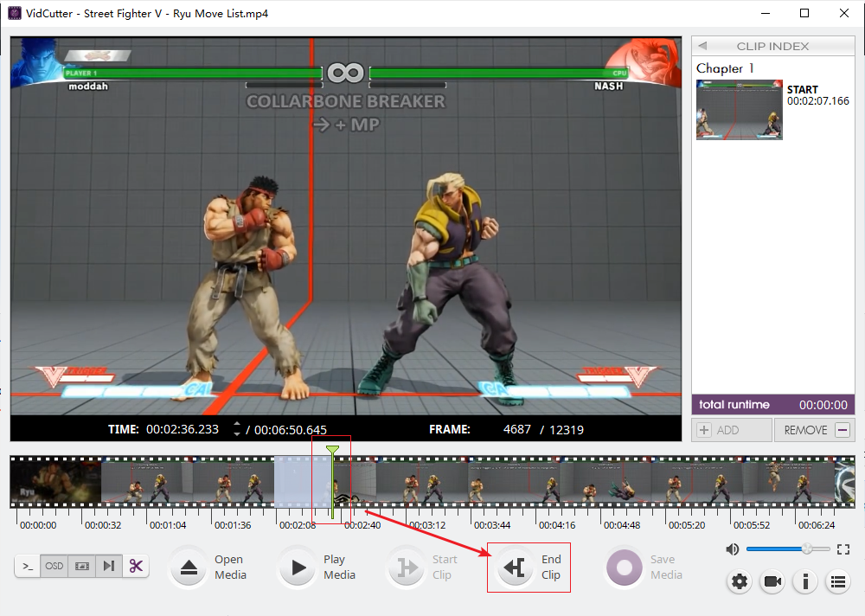The width and height of the screenshot is (865, 616).
Task: Click the timeline at the 00:05:20 mark
Action: click(x=687, y=525)
